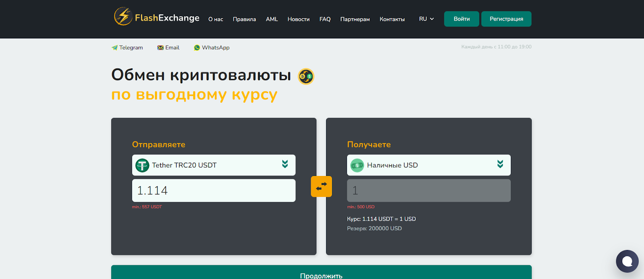Click the min.: 500 USD hint

(x=361, y=207)
